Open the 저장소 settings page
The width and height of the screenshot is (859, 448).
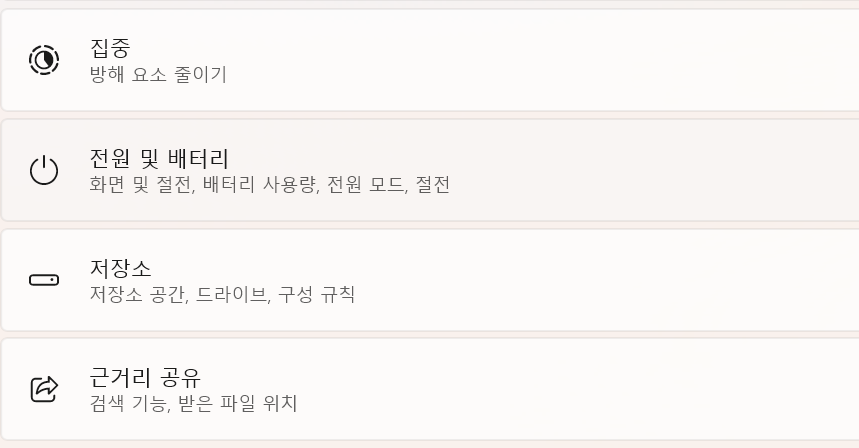tap(430, 280)
